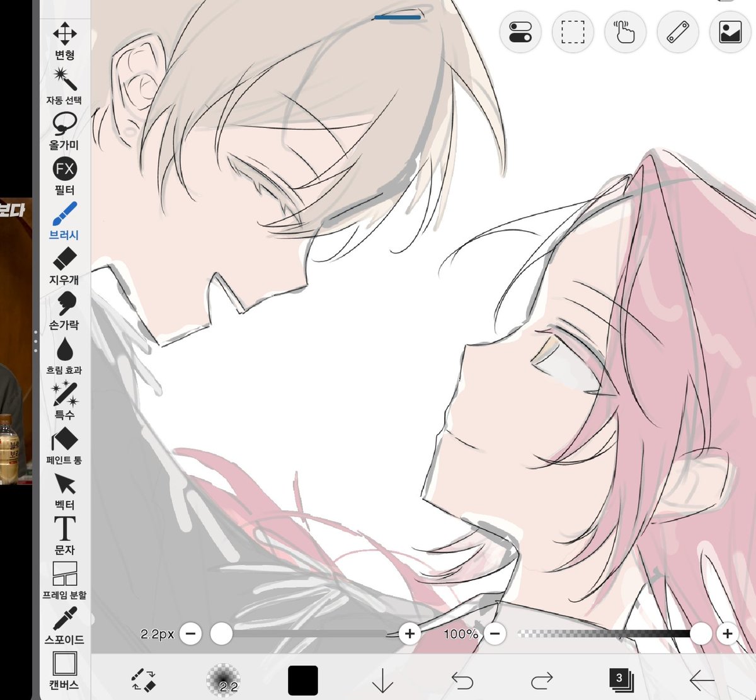
Task: Decrease opacity with minus button
Action: tap(496, 634)
